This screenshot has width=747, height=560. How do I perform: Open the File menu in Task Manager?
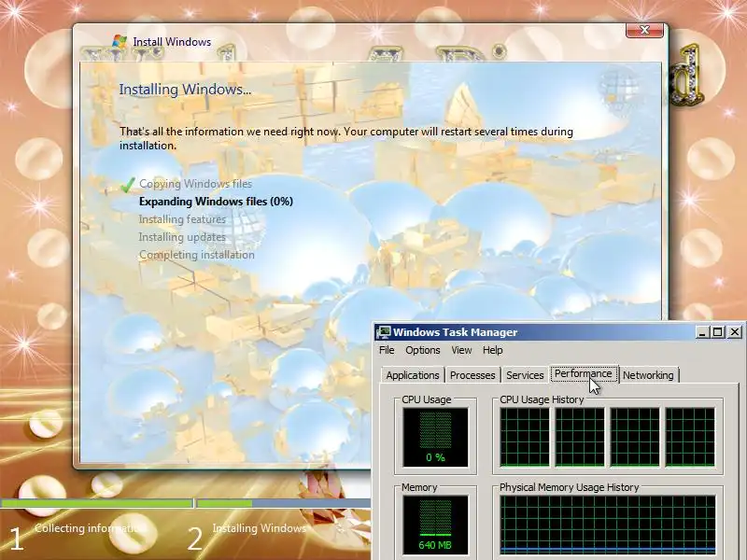387,350
